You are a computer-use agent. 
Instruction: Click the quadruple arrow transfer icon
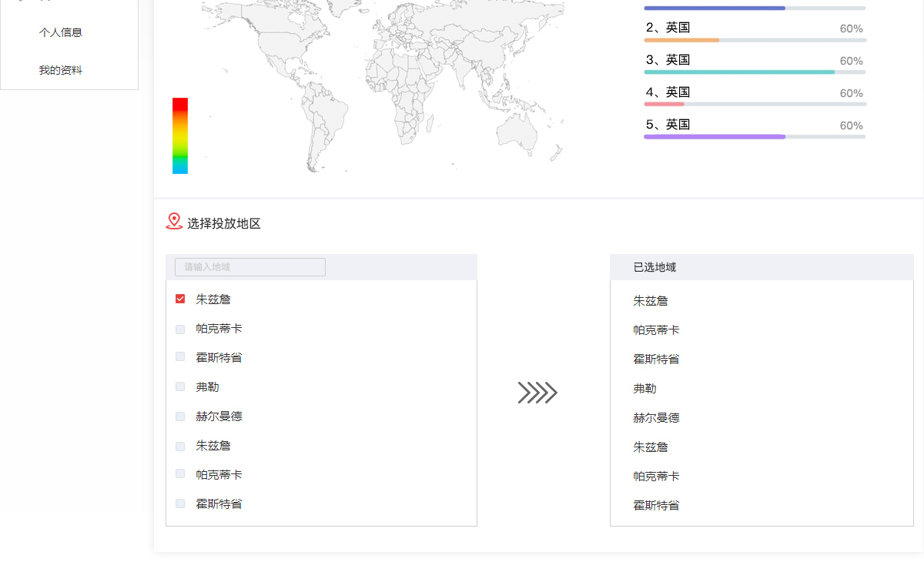537,393
